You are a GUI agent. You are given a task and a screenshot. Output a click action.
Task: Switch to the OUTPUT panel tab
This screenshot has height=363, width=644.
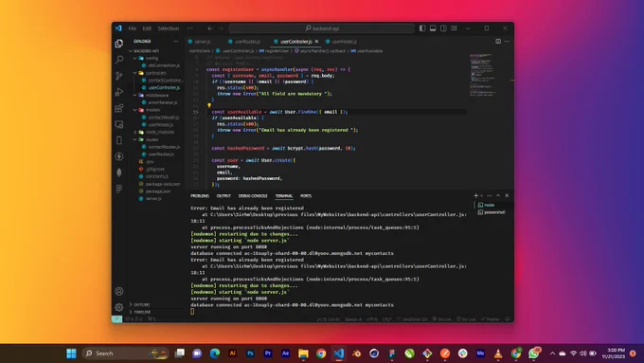point(224,196)
